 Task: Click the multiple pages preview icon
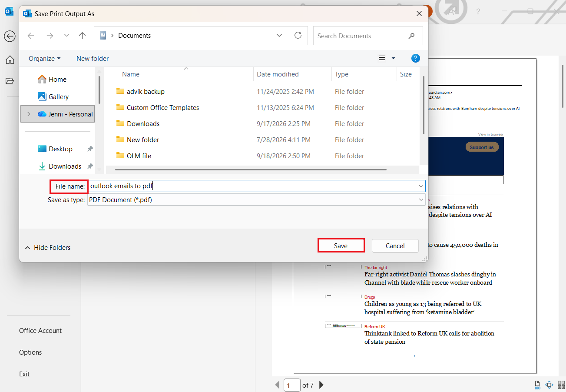pyautogui.click(x=561, y=385)
